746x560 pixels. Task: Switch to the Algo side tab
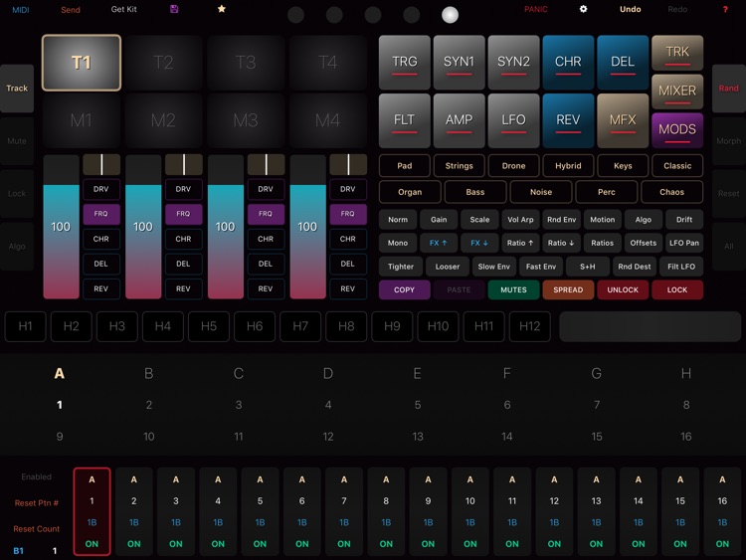coord(17,246)
